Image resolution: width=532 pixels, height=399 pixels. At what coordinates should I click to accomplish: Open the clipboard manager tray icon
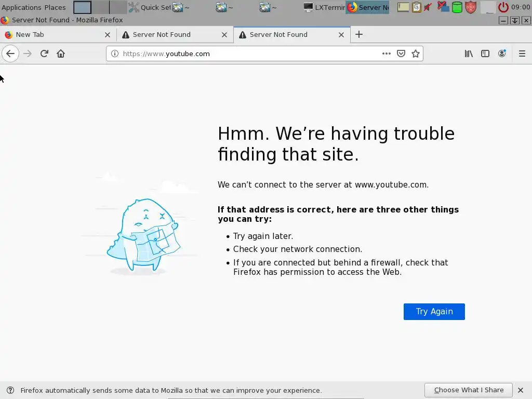(x=416, y=7)
